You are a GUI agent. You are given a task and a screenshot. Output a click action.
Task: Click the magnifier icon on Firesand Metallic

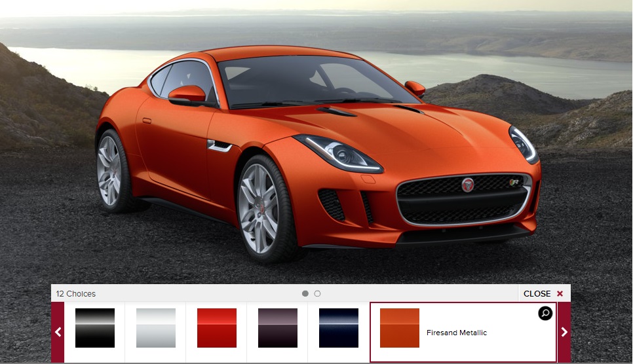pos(545,314)
